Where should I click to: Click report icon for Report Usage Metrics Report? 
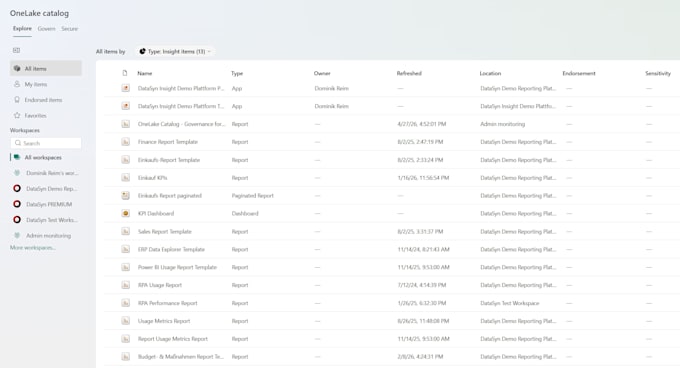tap(125, 339)
